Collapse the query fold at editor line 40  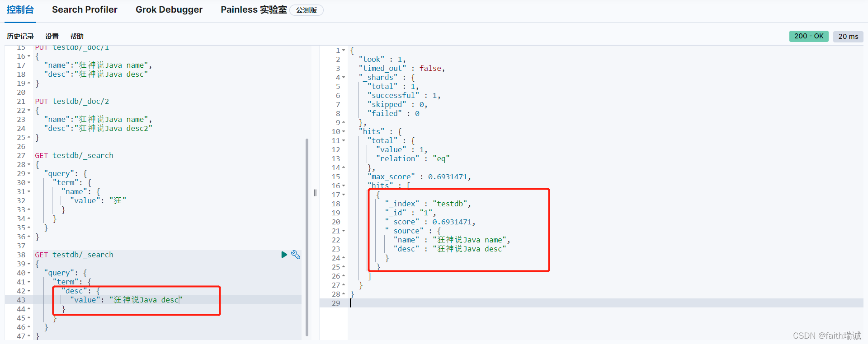tap(29, 273)
